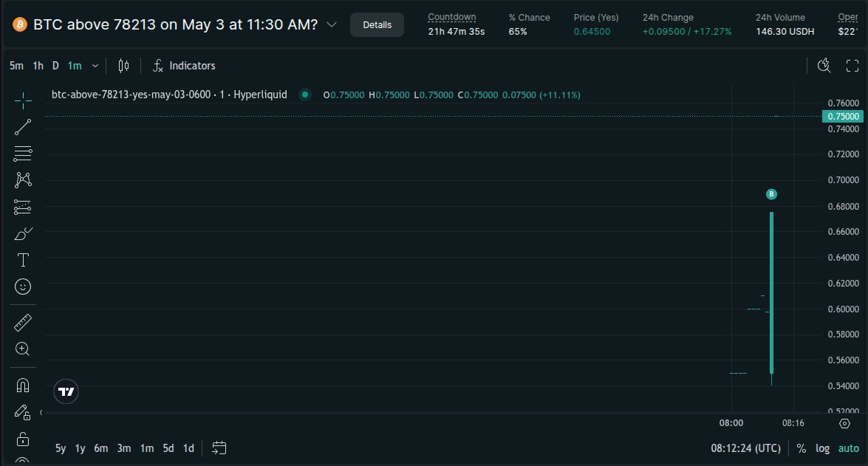Click the B trade marker on chart

pyautogui.click(x=772, y=194)
